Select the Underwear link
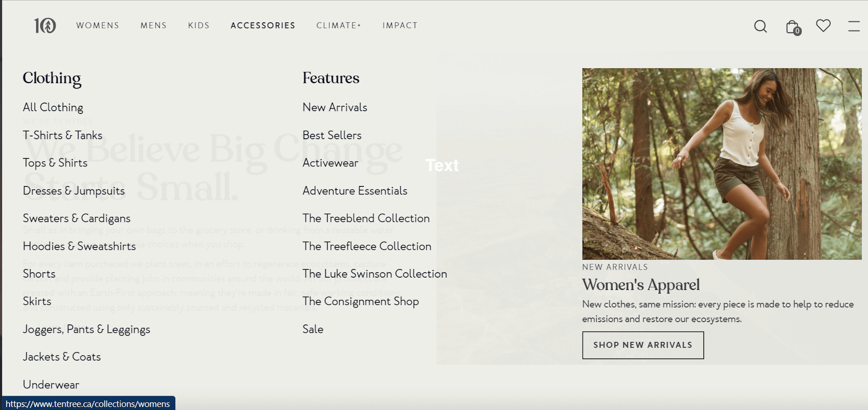This screenshot has width=868, height=410. point(51,385)
